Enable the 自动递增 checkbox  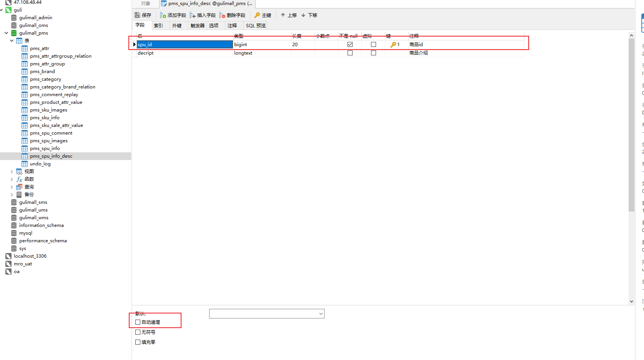(x=138, y=322)
